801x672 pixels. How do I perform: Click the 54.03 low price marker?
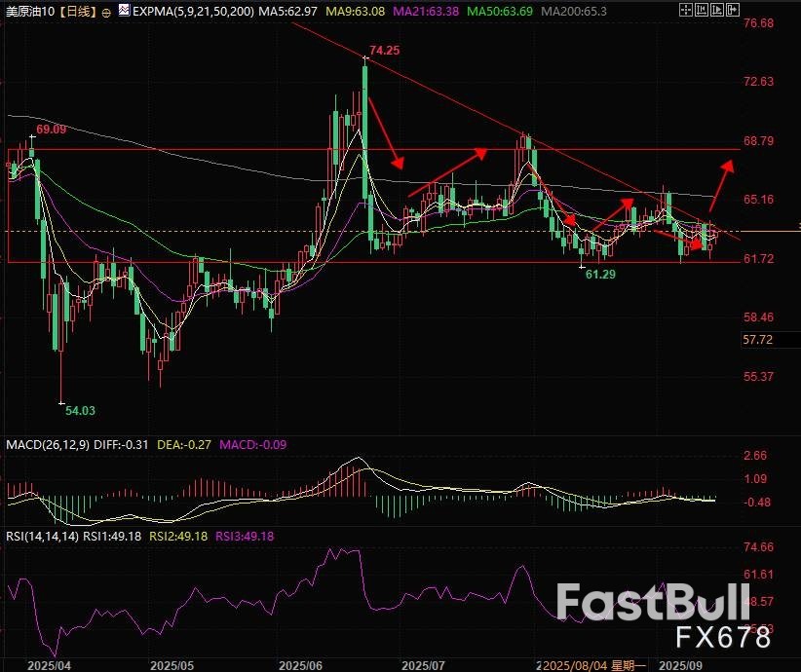tap(80, 412)
